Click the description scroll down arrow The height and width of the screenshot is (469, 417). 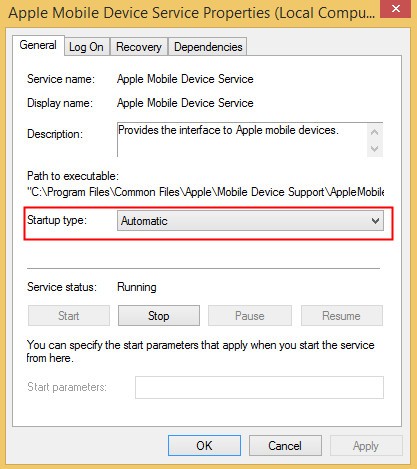(x=375, y=149)
